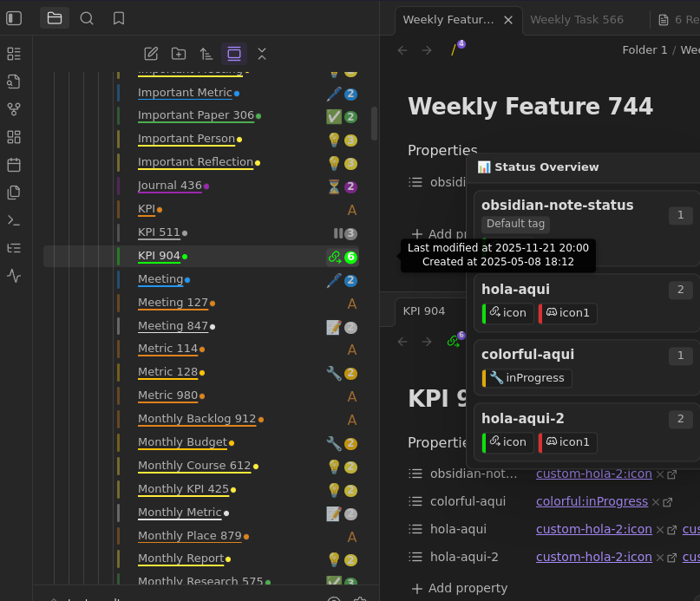Switch to Weekly Task 566 tab

pyautogui.click(x=576, y=20)
